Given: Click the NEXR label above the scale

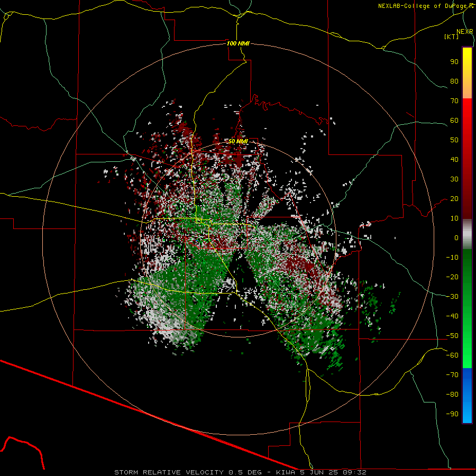Looking at the screenshot, I should coord(464,32).
